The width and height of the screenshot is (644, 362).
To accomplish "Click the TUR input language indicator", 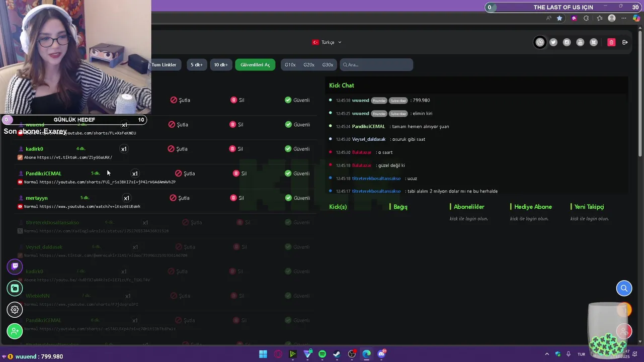I will 581,354.
